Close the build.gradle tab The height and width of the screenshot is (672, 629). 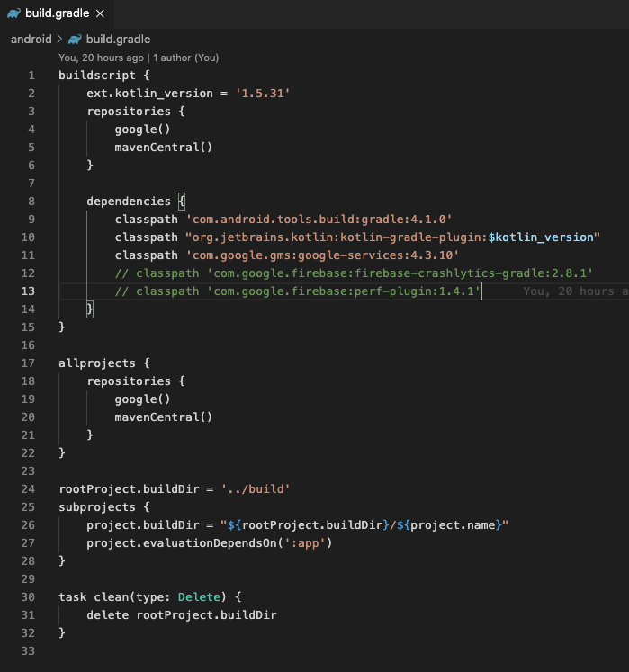(x=100, y=13)
